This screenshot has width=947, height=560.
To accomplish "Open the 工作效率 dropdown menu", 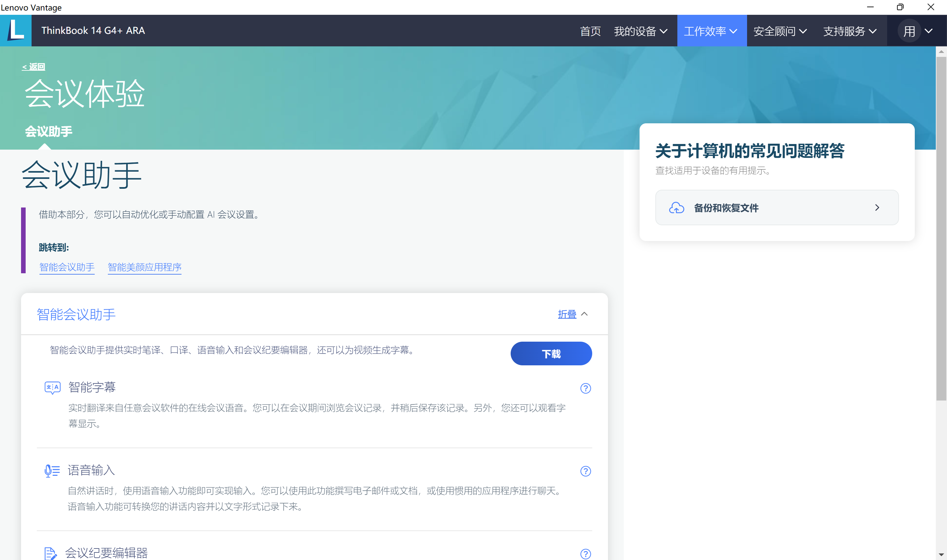I will pos(712,31).
